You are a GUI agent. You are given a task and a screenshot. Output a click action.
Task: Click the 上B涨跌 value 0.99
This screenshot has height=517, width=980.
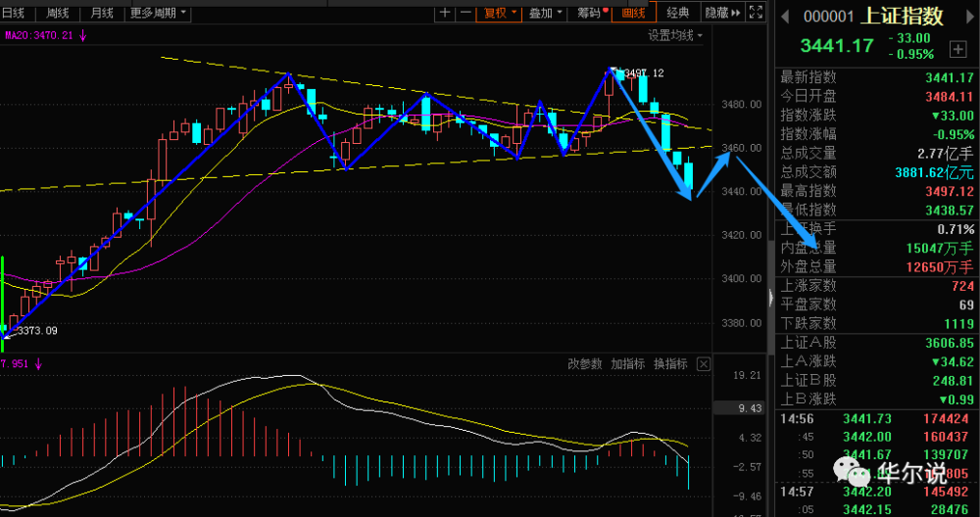coord(956,399)
